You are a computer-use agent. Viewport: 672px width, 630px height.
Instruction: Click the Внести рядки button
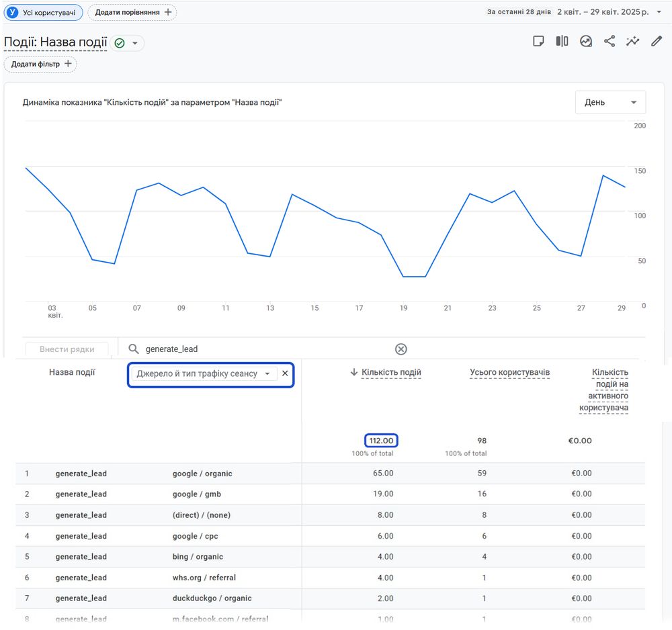(x=67, y=349)
